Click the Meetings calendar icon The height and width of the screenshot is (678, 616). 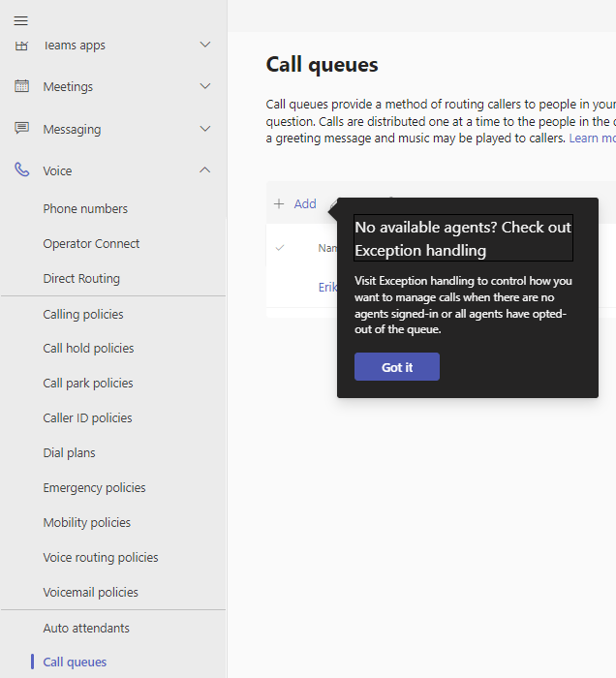(21, 86)
